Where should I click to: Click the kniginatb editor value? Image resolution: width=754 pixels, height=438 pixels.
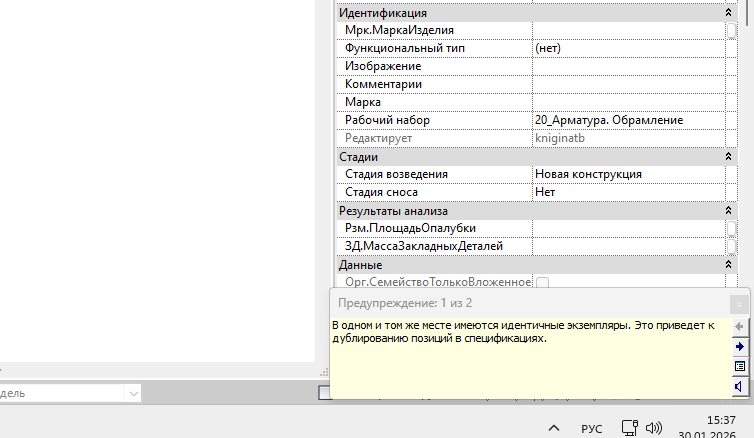pos(560,138)
